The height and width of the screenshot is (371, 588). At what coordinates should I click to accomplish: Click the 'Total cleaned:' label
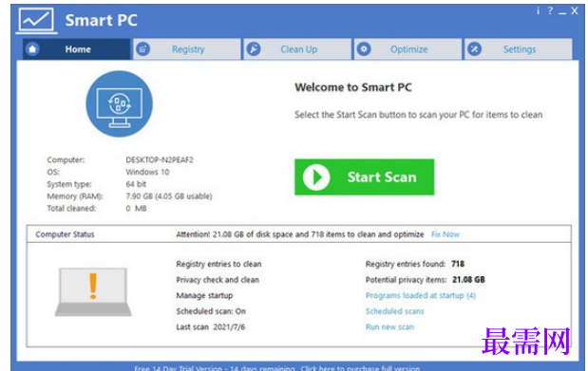(71, 209)
